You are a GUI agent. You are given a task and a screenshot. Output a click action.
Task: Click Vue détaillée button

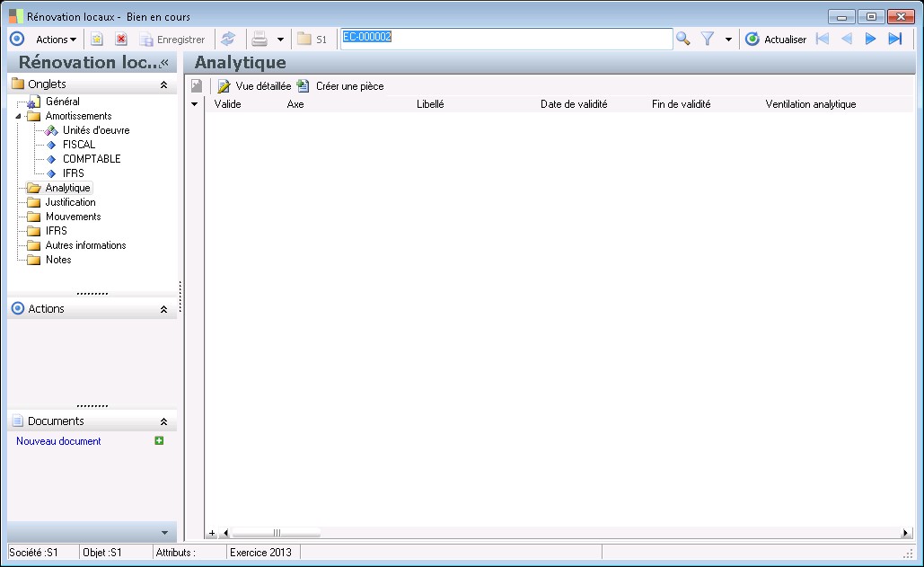(x=255, y=86)
